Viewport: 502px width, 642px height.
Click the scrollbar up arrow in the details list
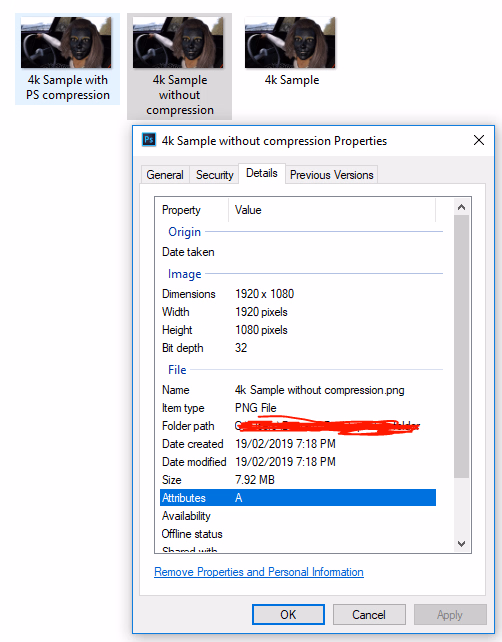(461, 207)
